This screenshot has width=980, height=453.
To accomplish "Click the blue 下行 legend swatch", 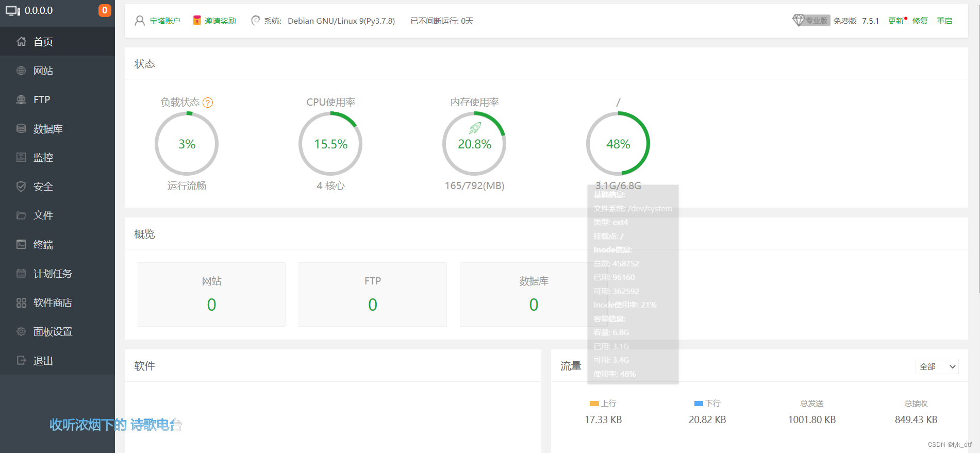I will point(699,404).
